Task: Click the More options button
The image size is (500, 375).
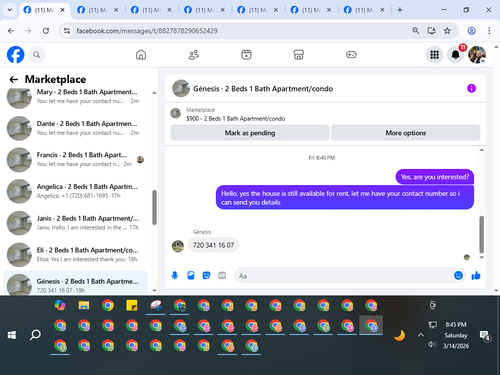Action: click(x=406, y=133)
